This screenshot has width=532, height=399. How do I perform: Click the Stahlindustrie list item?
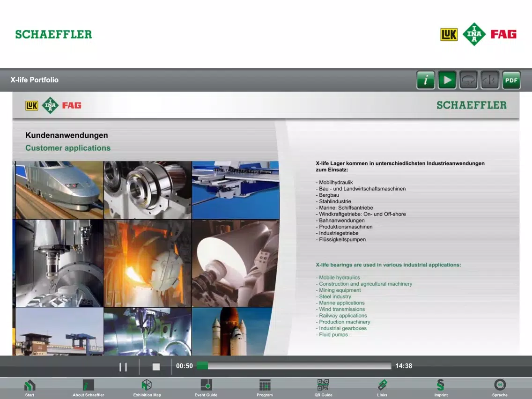(x=333, y=201)
